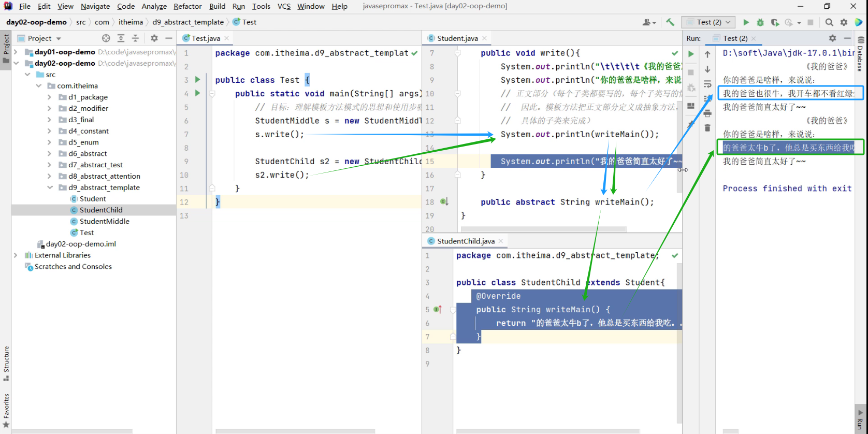
Task: Open Run panel settings gear
Action: point(832,38)
